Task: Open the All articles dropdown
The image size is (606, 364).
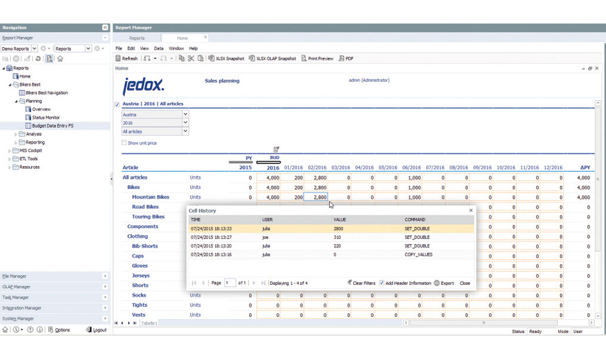Action: tap(185, 132)
